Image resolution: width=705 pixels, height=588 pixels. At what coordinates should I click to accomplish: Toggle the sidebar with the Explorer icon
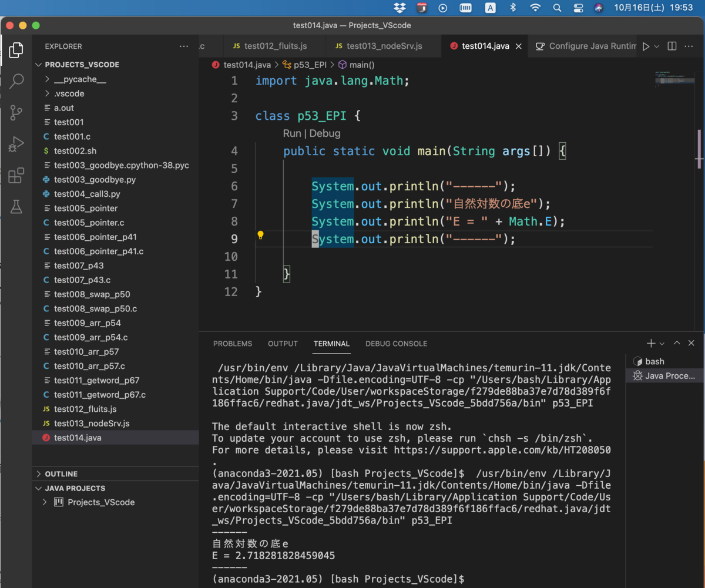15,50
